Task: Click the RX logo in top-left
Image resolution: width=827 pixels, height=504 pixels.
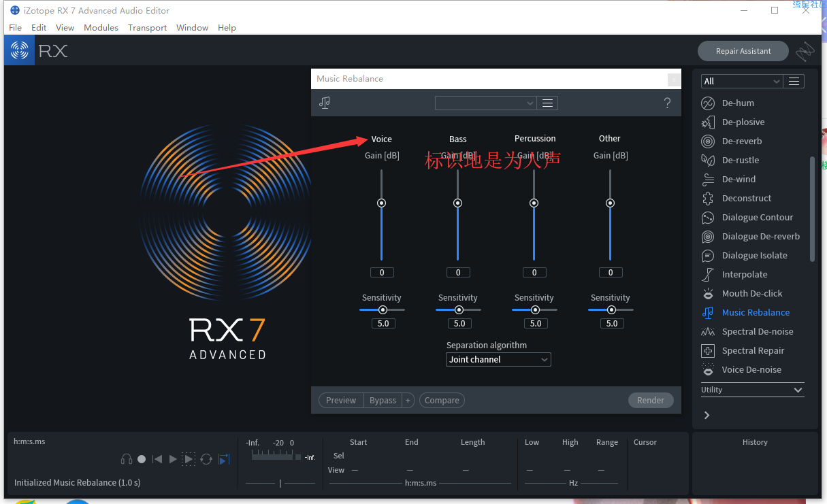Action: point(20,50)
